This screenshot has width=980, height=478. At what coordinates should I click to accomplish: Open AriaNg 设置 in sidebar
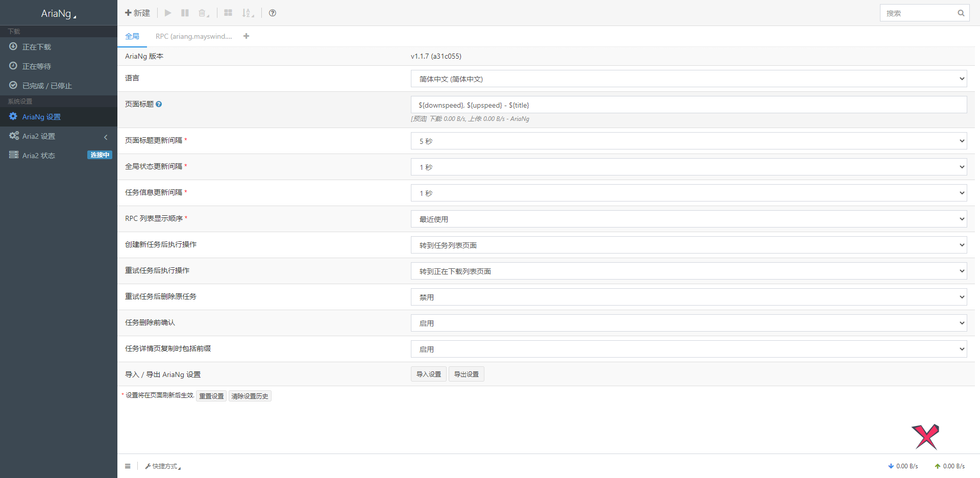tap(59, 116)
